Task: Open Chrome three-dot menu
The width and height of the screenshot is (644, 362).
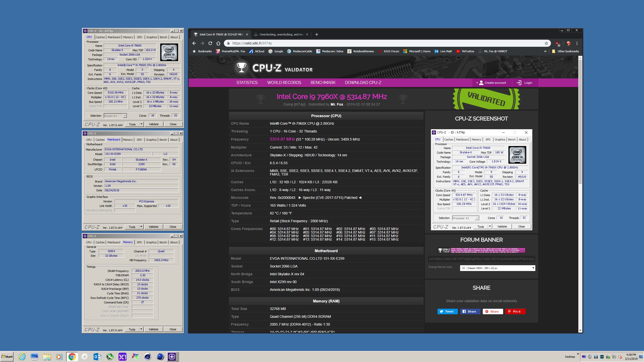Action: (577, 43)
